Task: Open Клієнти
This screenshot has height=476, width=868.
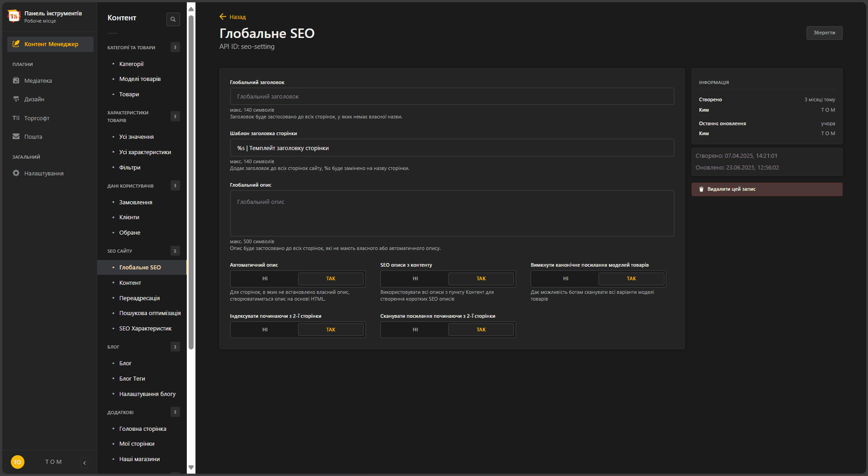Action: tap(129, 217)
